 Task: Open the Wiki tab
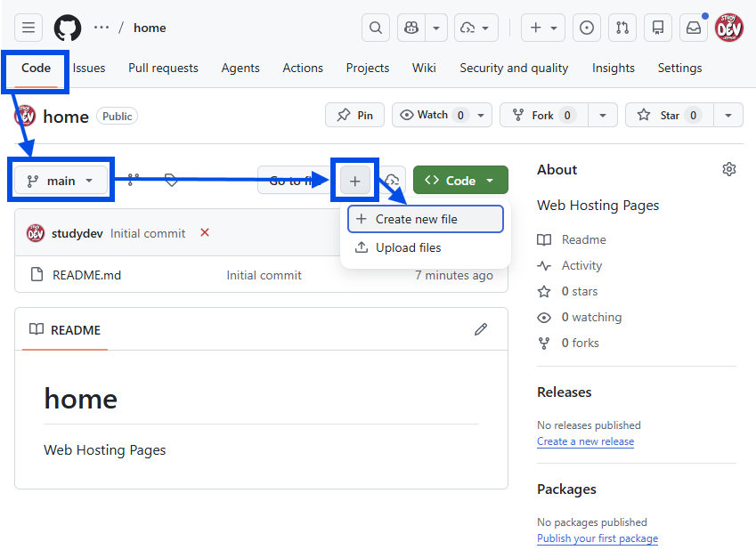tap(424, 68)
